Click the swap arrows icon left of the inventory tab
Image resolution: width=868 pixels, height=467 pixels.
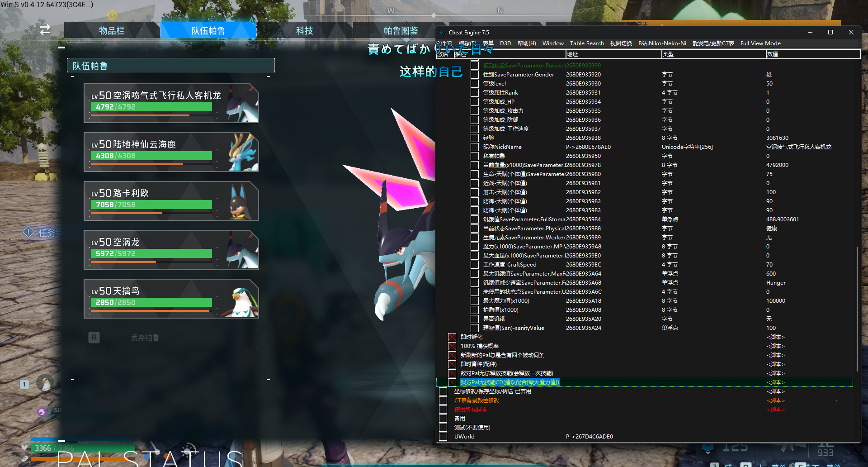[x=45, y=30]
